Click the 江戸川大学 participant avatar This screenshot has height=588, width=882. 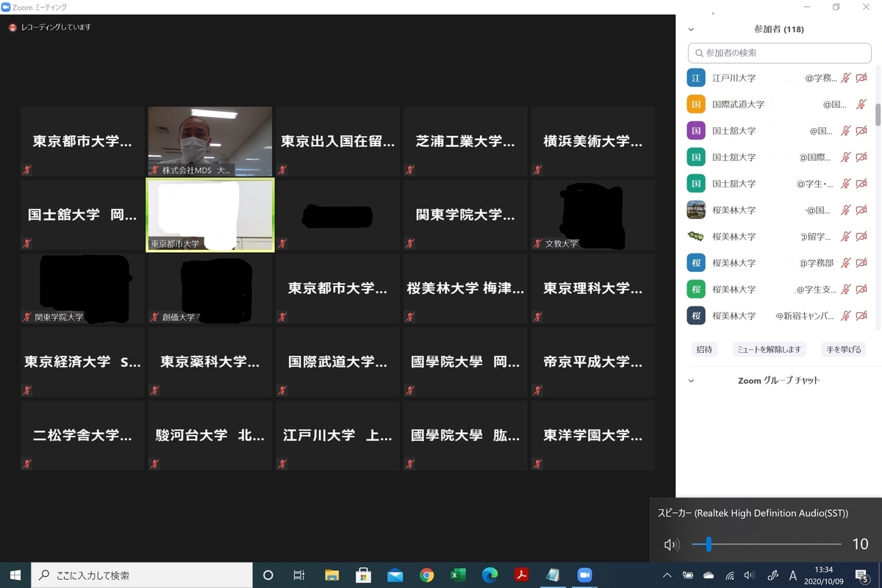click(x=696, y=77)
